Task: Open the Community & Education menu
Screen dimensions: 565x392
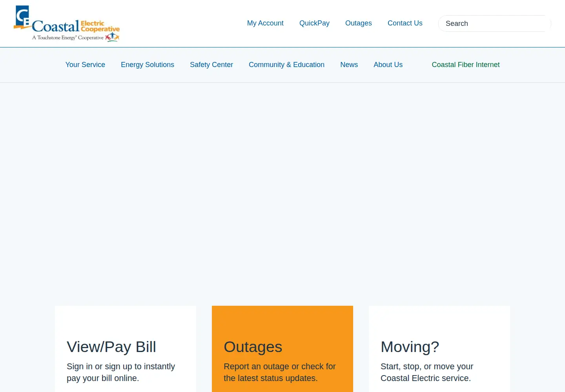Action: pyautogui.click(x=286, y=65)
